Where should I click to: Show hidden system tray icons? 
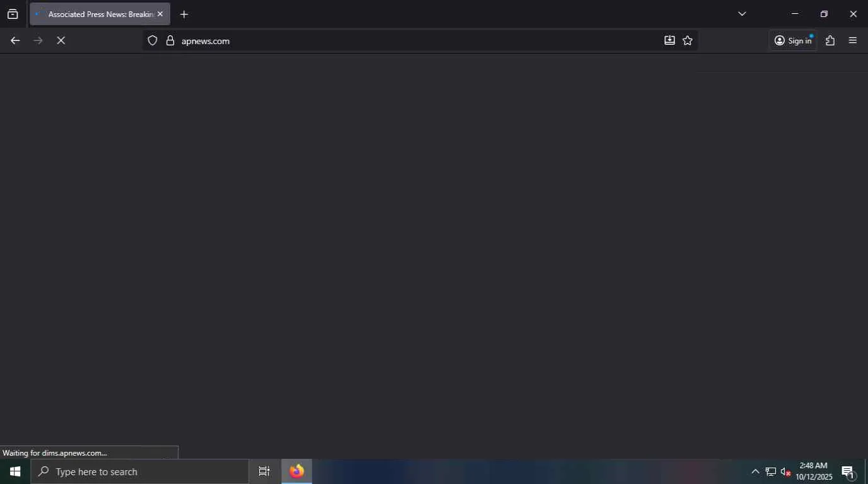click(x=755, y=471)
